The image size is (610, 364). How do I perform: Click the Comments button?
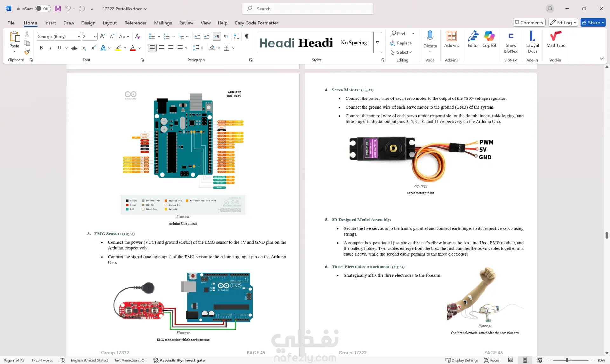click(529, 23)
